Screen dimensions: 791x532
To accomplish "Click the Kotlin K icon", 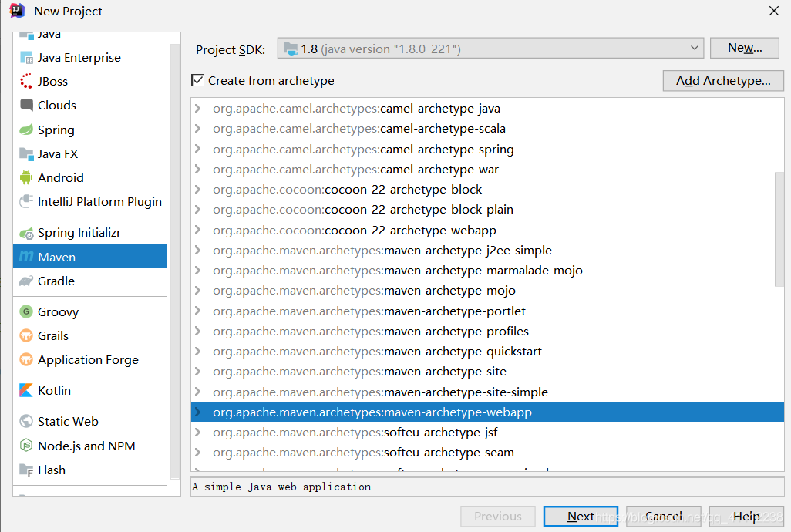I will point(26,390).
